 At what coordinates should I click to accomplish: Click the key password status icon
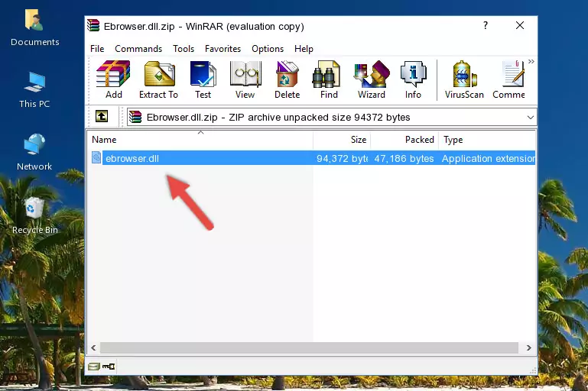pos(109,367)
